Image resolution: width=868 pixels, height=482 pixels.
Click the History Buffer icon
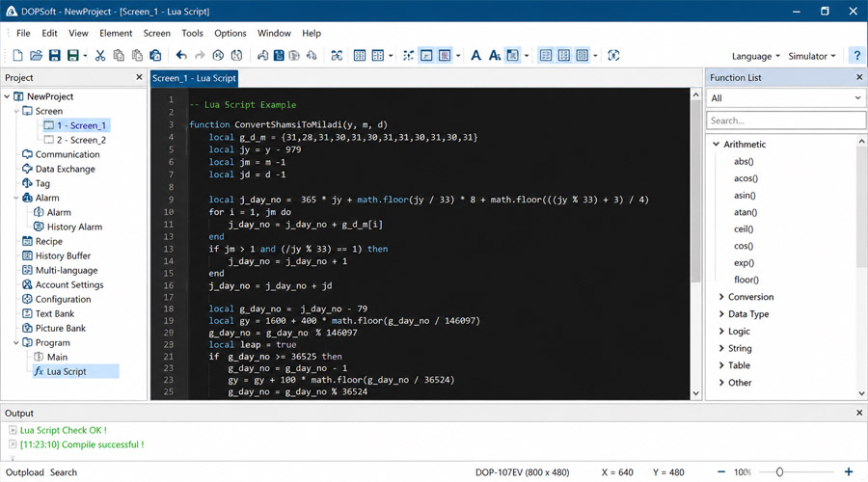click(27, 255)
